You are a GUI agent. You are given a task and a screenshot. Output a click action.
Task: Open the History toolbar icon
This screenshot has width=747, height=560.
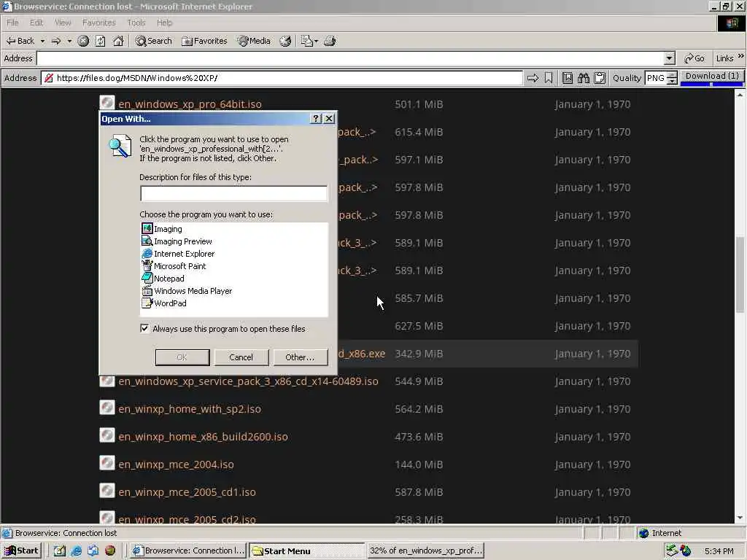click(x=285, y=41)
